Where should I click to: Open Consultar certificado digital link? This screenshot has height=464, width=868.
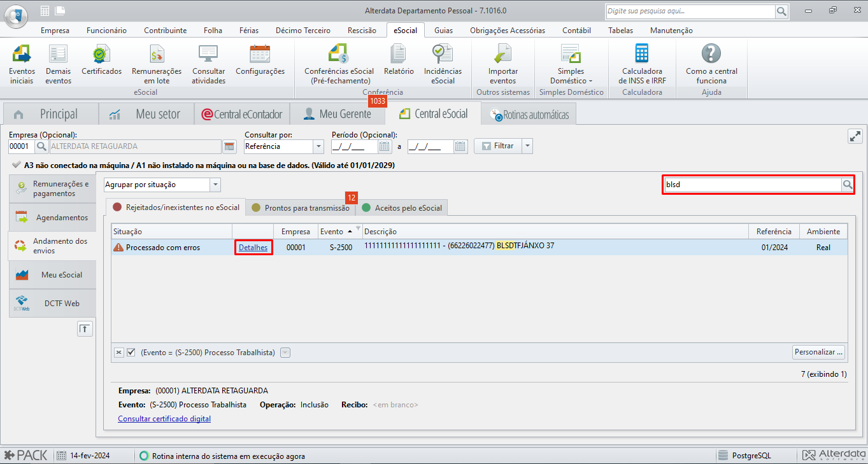[164, 419]
